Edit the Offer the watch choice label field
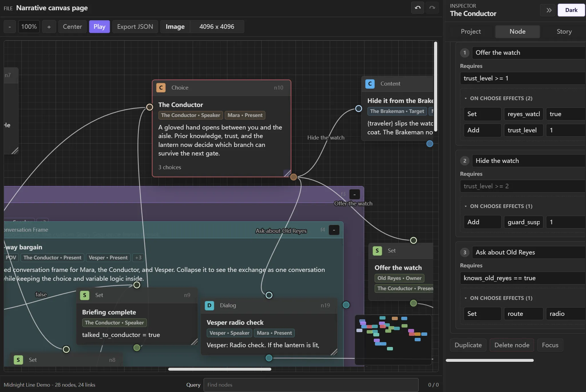This screenshot has height=392, width=586. click(528, 53)
